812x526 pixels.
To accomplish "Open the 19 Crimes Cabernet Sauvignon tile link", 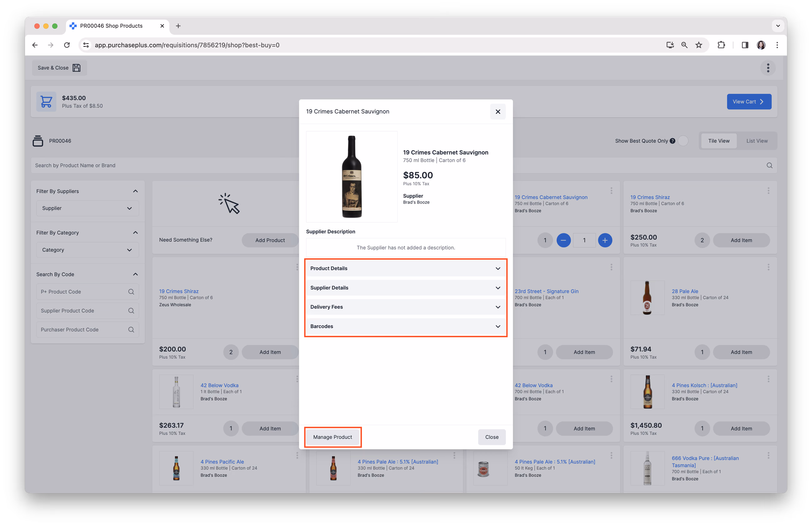I will coord(551,197).
